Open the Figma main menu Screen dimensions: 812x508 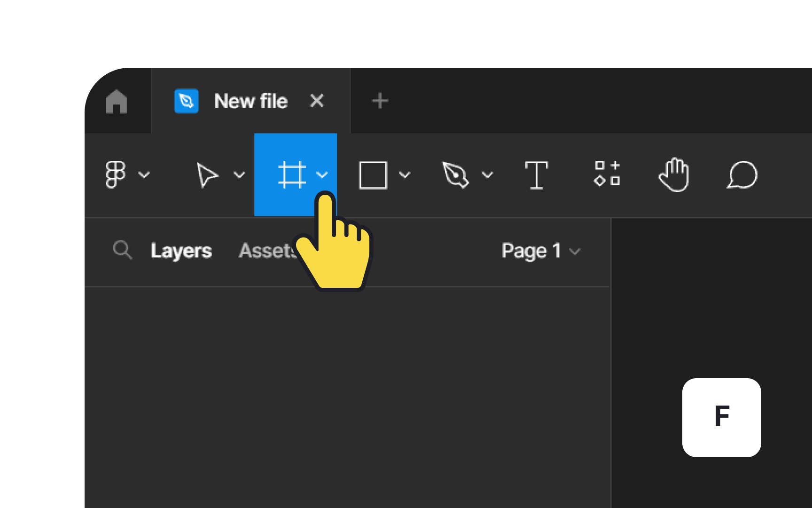pos(116,175)
